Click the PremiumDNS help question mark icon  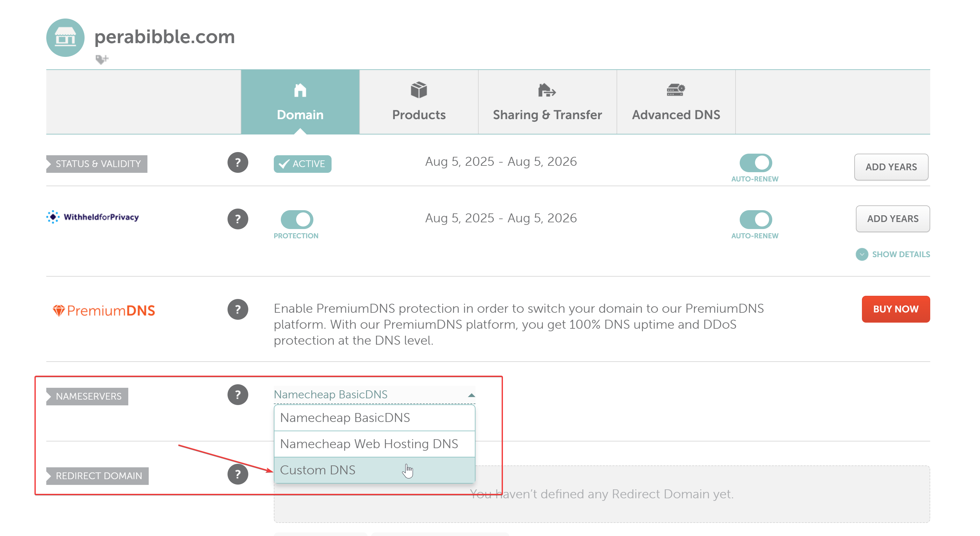pos(237,309)
